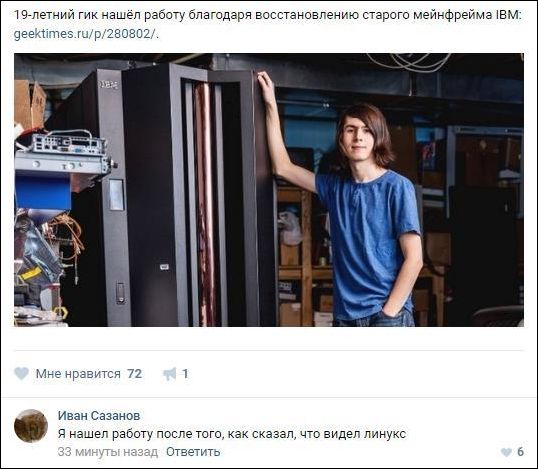Share post via megaphone icon

pyautogui.click(x=169, y=374)
